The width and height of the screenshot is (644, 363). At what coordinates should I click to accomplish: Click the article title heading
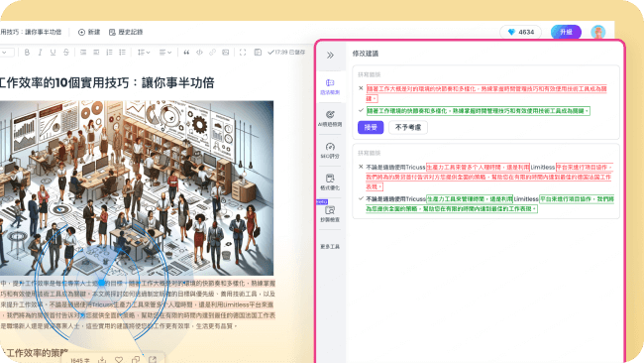point(107,83)
